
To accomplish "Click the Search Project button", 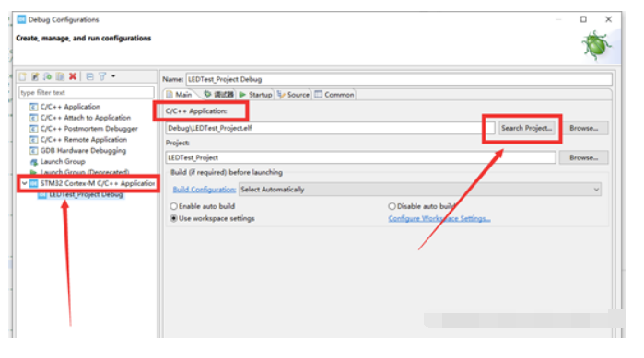I will click(x=527, y=128).
